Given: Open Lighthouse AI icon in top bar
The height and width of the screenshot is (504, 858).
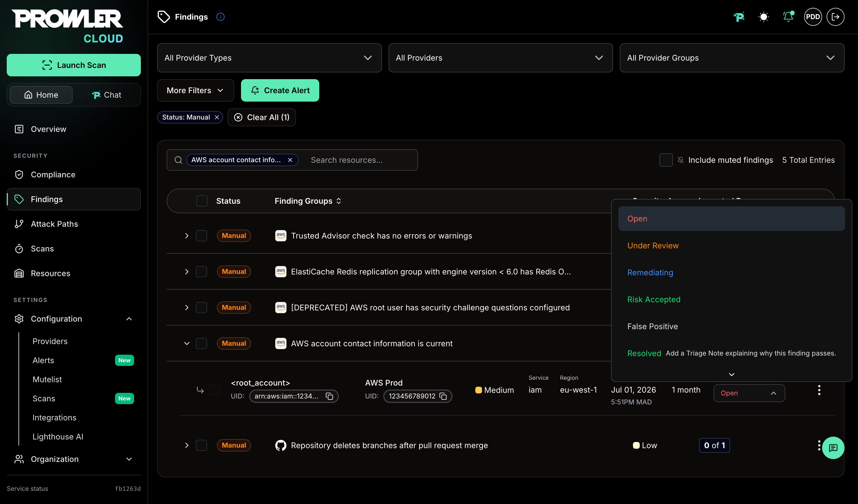Looking at the screenshot, I should (x=739, y=17).
